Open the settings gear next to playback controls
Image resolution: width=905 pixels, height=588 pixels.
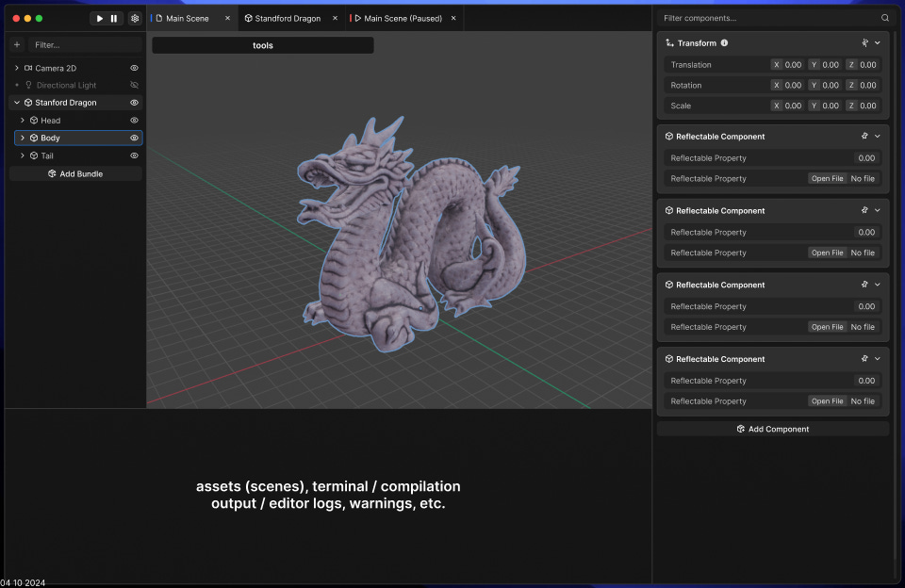click(135, 18)
